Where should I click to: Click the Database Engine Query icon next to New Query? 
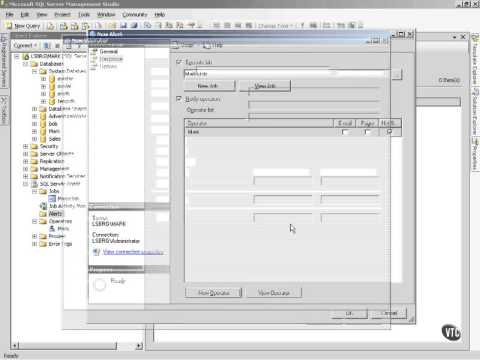51,26
